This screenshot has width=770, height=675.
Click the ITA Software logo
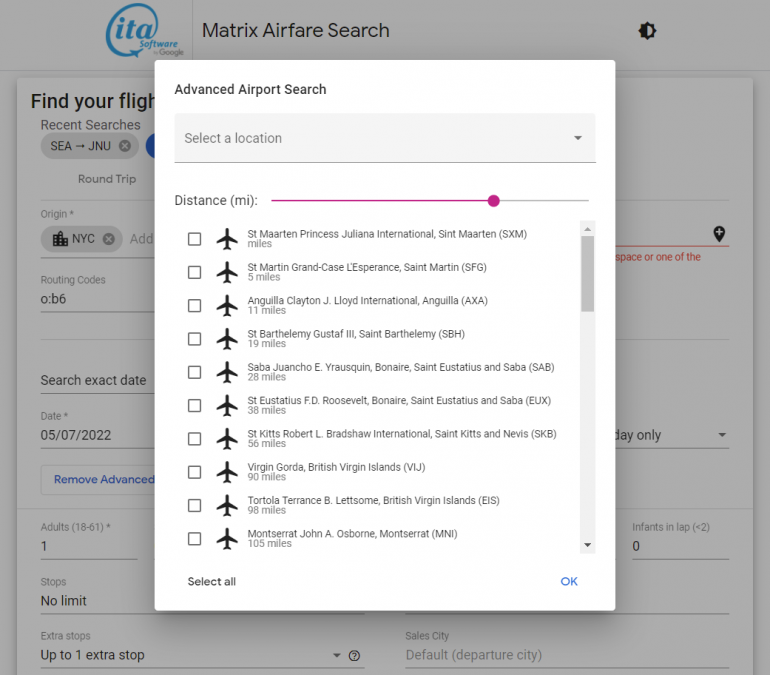tap(144, 33)
